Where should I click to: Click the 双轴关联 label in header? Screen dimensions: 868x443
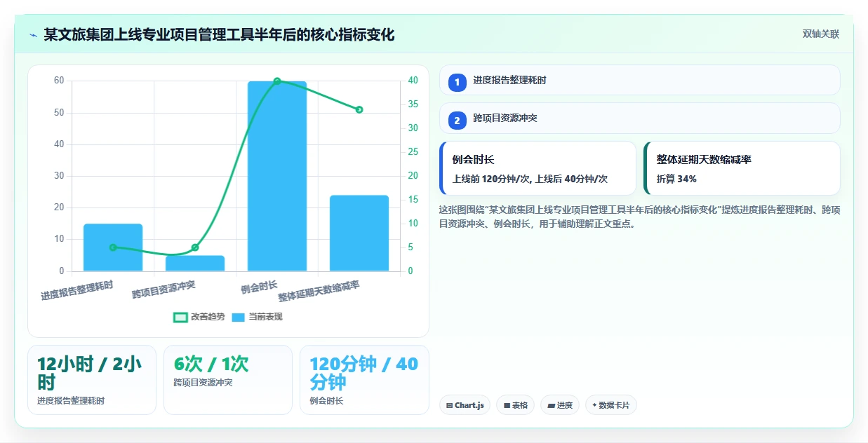pos(821,34)
